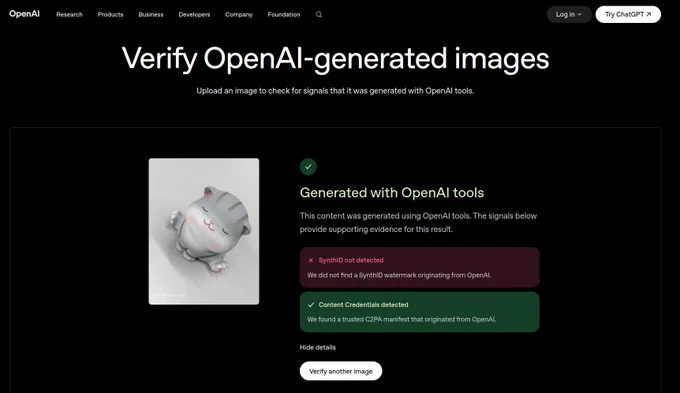Click the uploaded cat image thumbnail

(204, 231)
